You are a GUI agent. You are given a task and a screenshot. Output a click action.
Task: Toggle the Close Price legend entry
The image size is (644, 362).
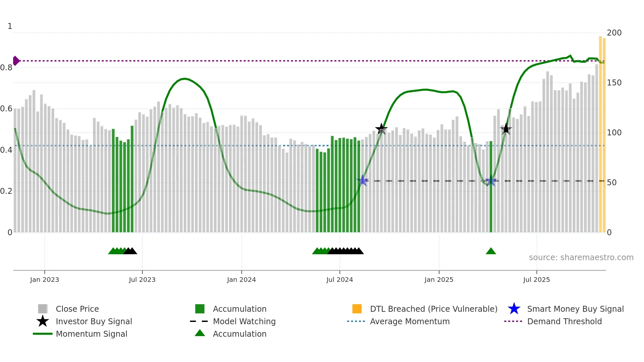click(77, 309)
